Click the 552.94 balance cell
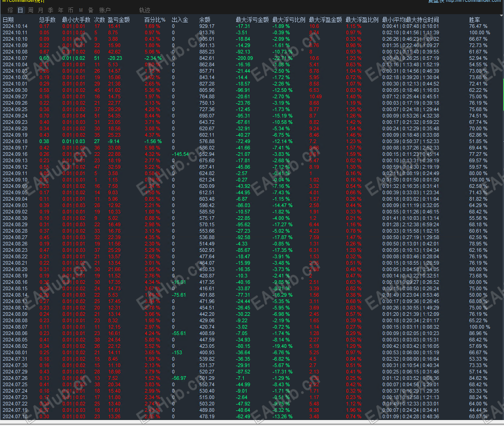This screenshot has height=426, width=504. (x=207, y=154)
